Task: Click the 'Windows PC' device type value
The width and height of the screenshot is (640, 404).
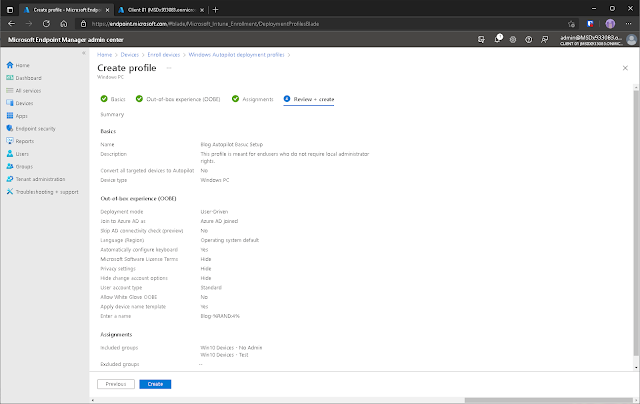Action: coord(215,180)
